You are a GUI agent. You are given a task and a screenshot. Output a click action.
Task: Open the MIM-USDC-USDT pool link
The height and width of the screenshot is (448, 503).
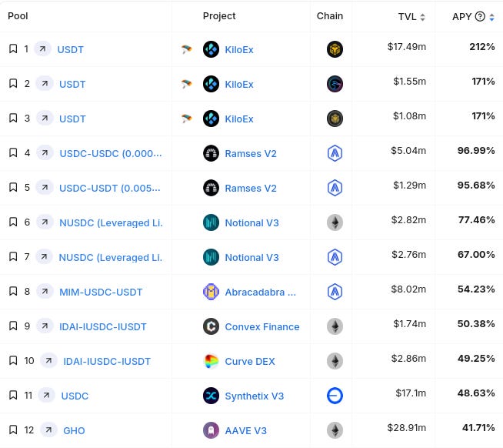tap(101, 292)
